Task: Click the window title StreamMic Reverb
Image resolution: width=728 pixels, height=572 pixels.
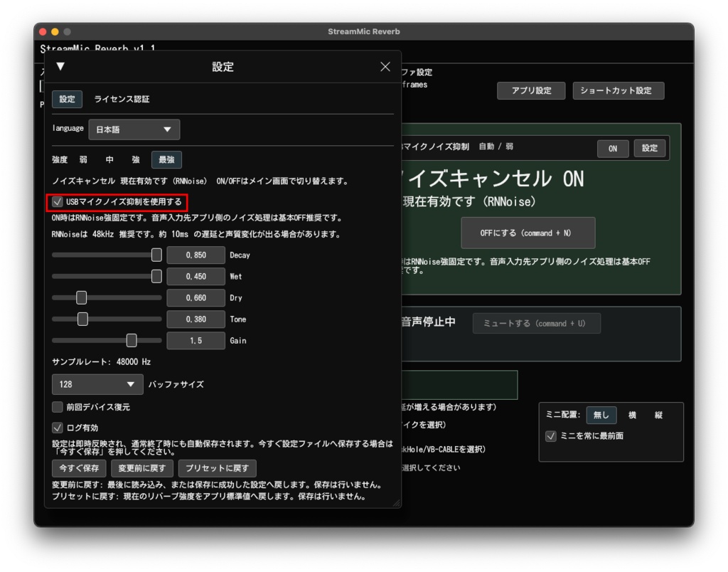Action: (364, 31)
